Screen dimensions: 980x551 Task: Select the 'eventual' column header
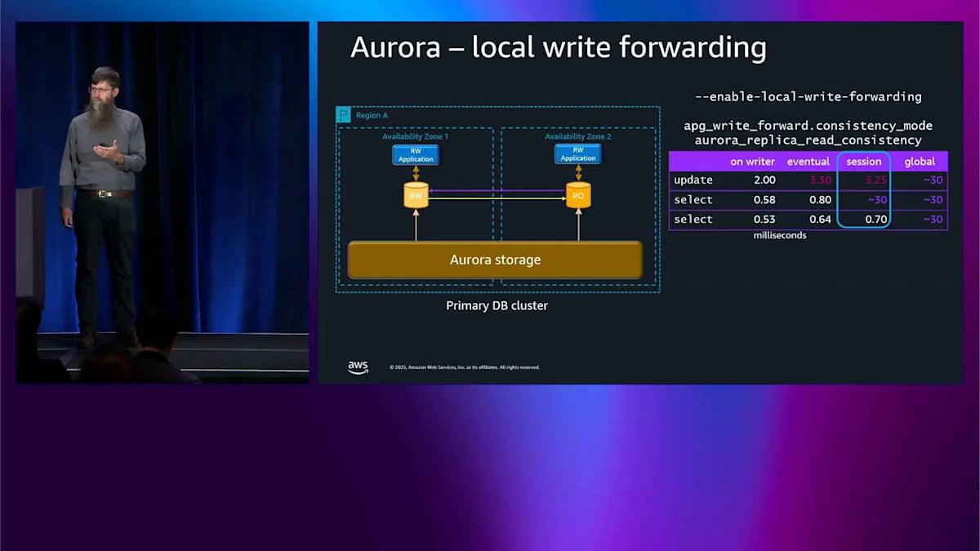coord(808,162)
